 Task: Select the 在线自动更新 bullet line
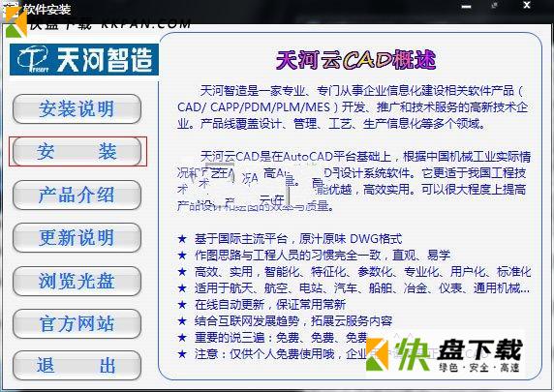click(262, 305)
